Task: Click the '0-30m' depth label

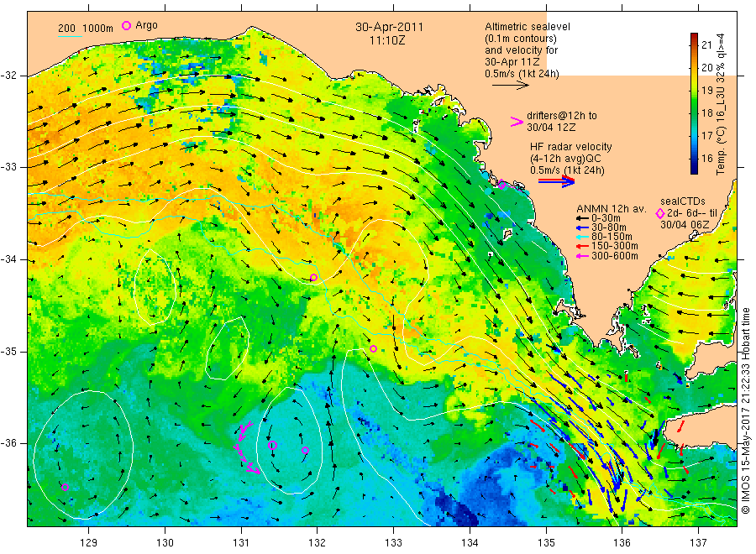Action: tap(606, 218)
